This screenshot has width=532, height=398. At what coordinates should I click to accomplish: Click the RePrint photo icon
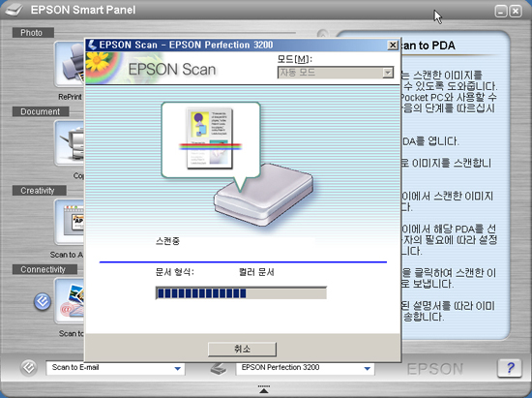70,65
